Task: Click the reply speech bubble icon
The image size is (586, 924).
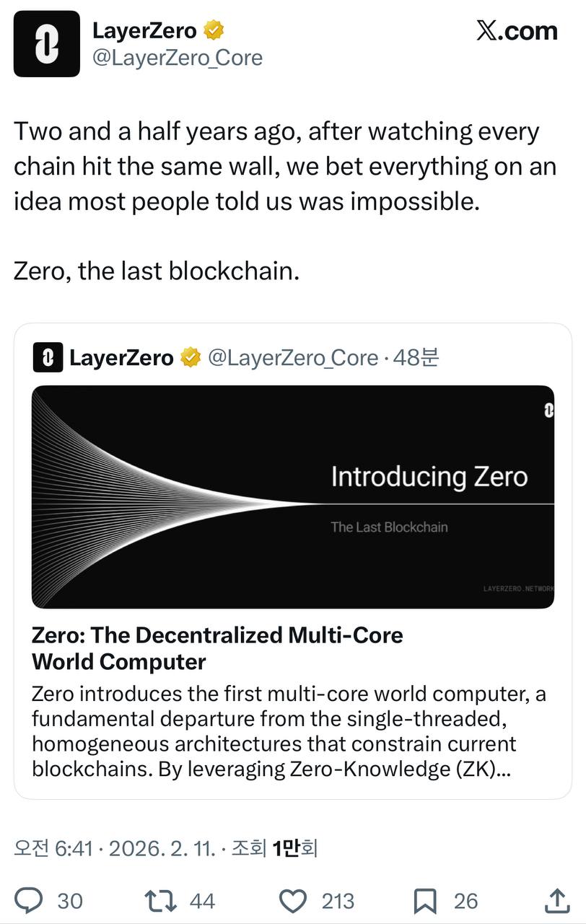Action: coord(30,900)
